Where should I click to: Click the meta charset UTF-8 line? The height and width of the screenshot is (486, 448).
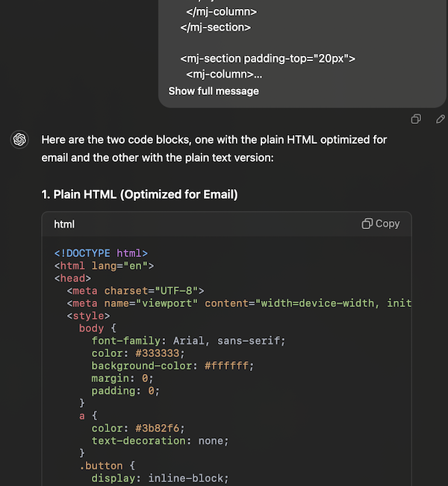135,291
